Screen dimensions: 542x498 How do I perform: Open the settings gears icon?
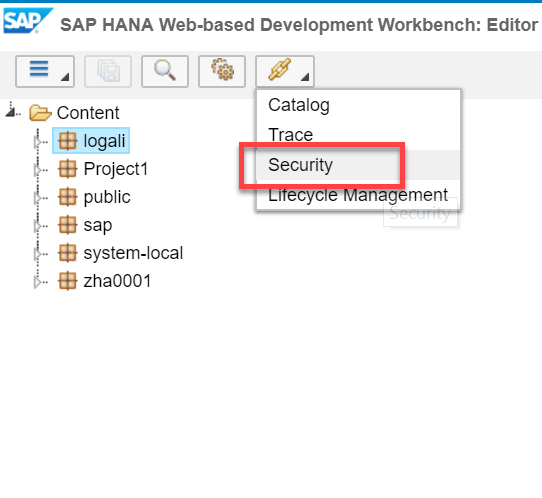[x=222, y=71]
